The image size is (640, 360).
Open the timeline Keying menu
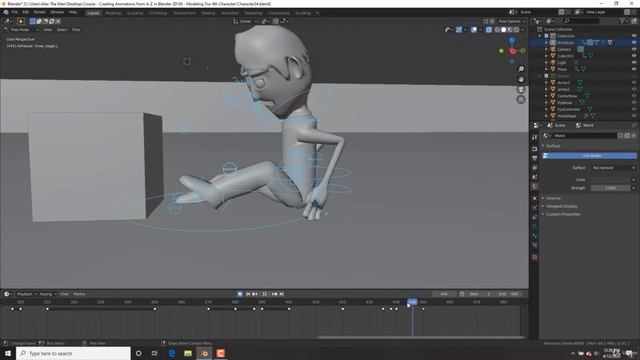pos(48,294)
